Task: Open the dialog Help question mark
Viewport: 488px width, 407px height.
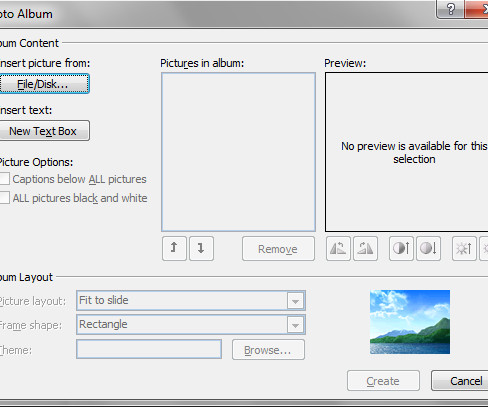Action: coord(450,9)
